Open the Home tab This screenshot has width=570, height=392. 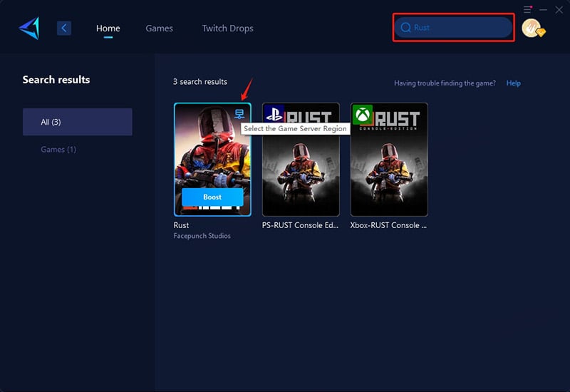tap(108, 29)
